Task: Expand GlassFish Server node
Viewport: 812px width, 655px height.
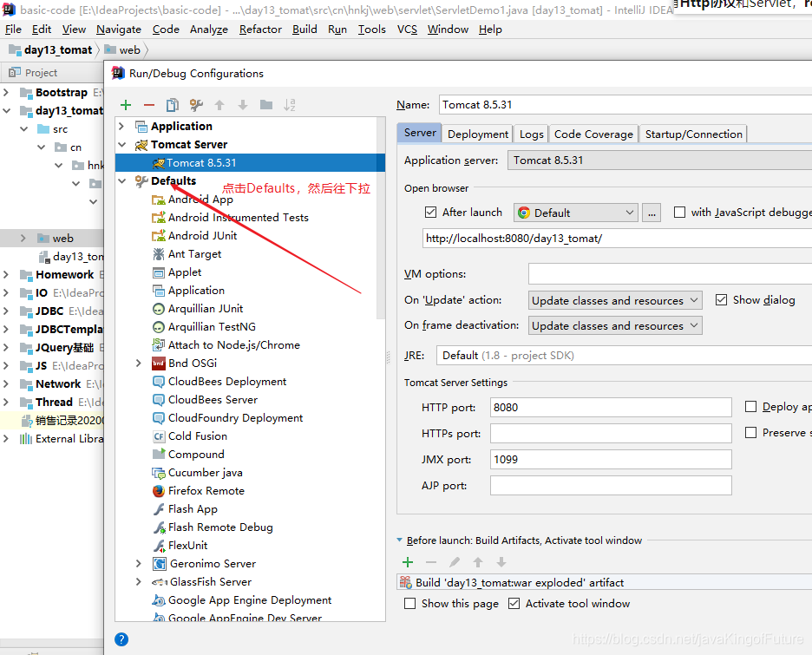Action: point(138,582)
